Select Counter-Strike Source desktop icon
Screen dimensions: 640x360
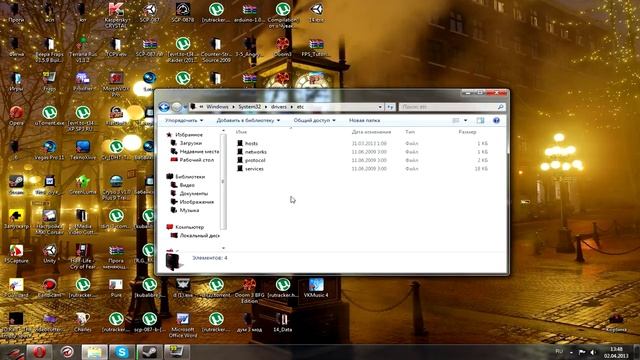(x=216, y=50)
